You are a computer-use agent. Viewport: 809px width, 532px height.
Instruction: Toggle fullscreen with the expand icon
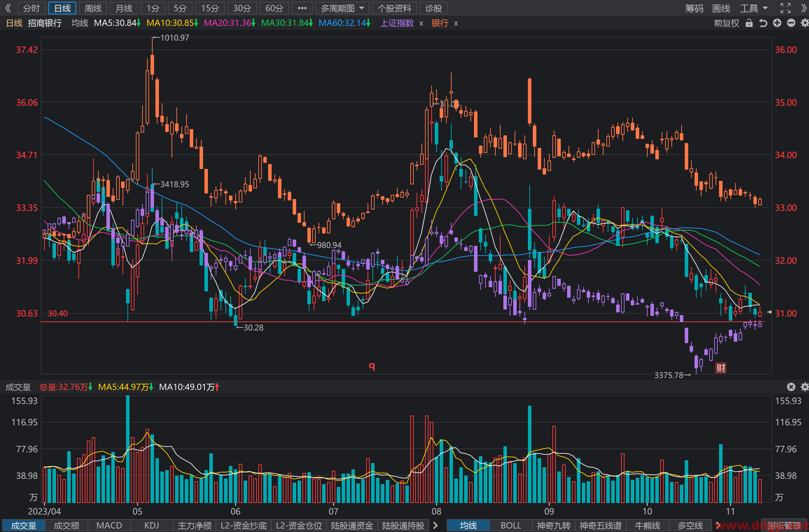click(x=786, y=8)
